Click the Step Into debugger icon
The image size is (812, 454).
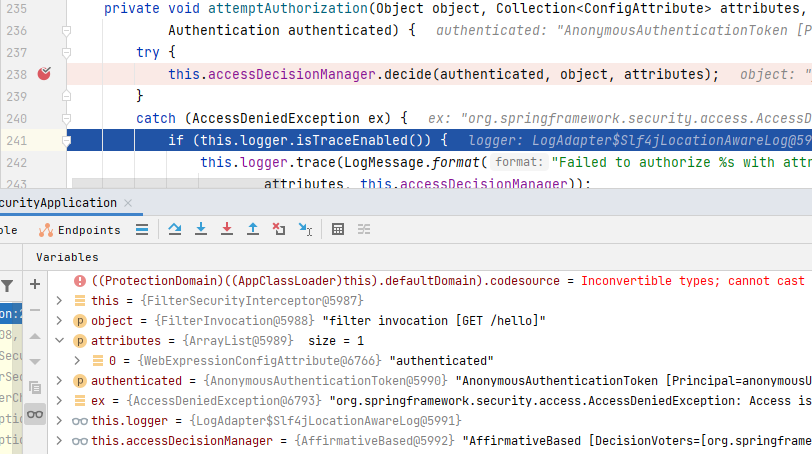[x=201, y=229]
